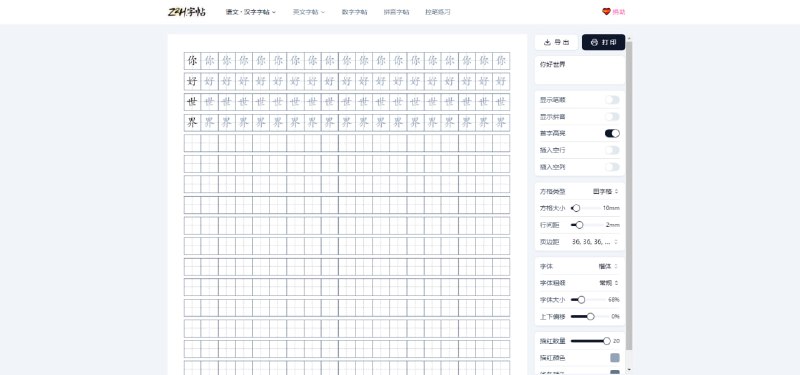Click the highlighted black 你 character in first row
Viewport: 800px width, 375px height.
(192, 61)
